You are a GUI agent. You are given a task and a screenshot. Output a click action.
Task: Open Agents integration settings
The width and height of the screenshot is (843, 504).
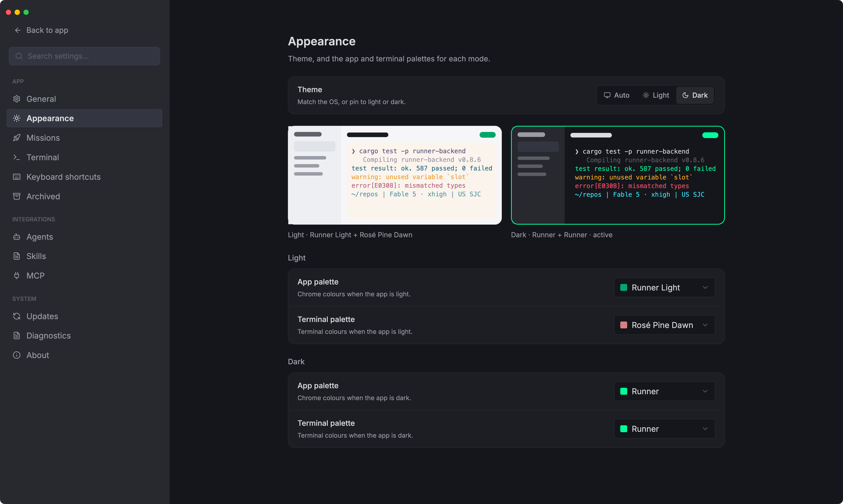click(84, 237)
